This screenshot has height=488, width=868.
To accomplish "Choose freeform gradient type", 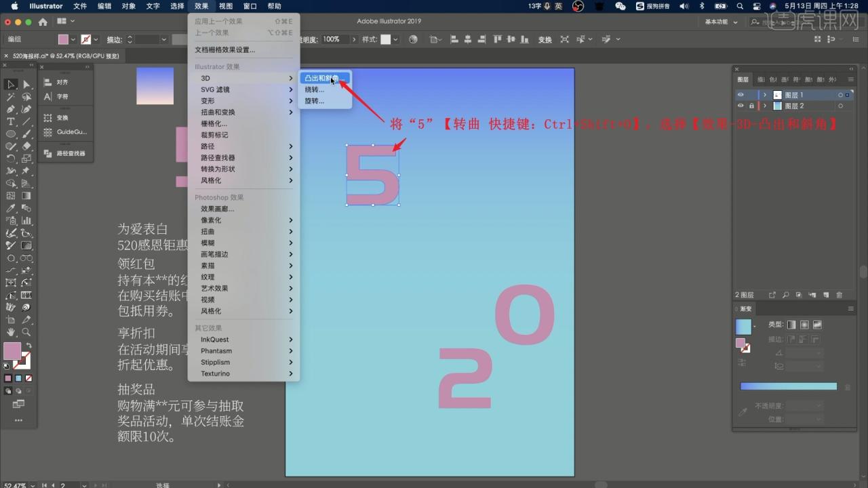I will [817, 325].
